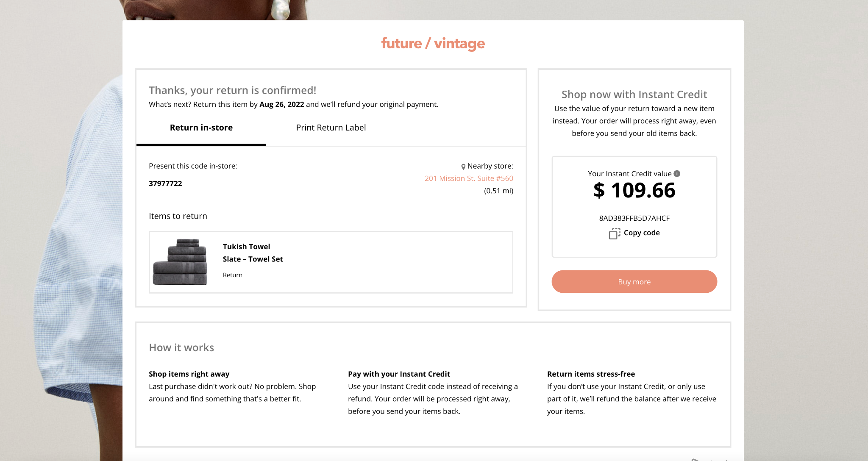Image resolution: width=868 pixels, height=461 pixels.
Task: Click the Tukish Towel product name
Action: [246, 247]
